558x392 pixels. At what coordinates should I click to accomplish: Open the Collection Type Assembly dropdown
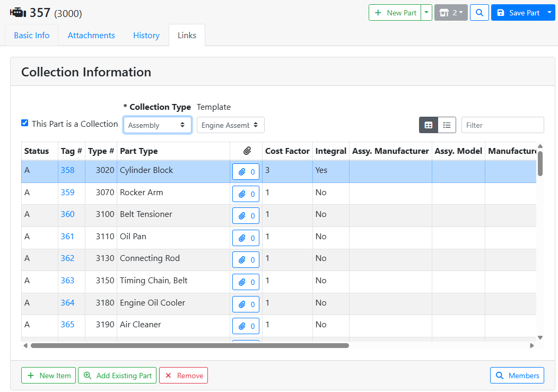(157, 125)
